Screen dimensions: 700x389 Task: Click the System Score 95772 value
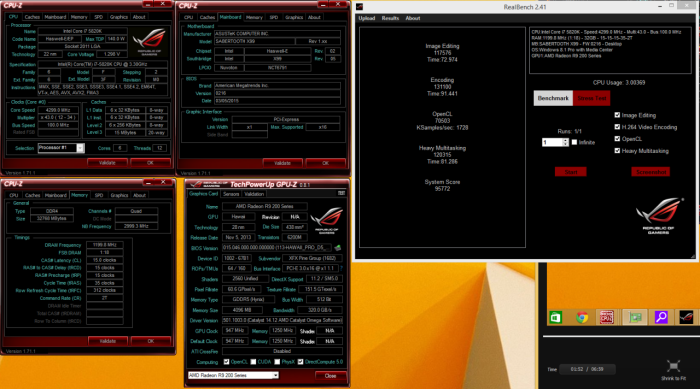[442, 189]
